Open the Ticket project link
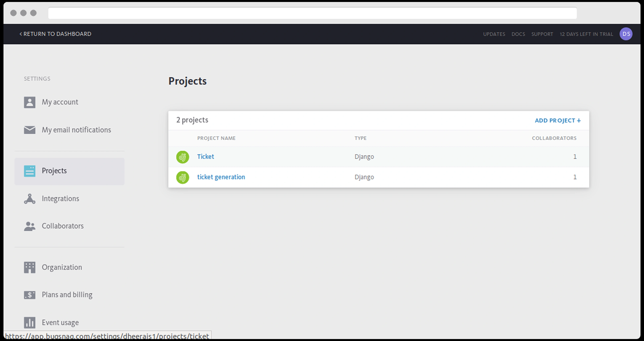Image resolution: width=644 pixels, height=341 pixels. pos(206,157)
